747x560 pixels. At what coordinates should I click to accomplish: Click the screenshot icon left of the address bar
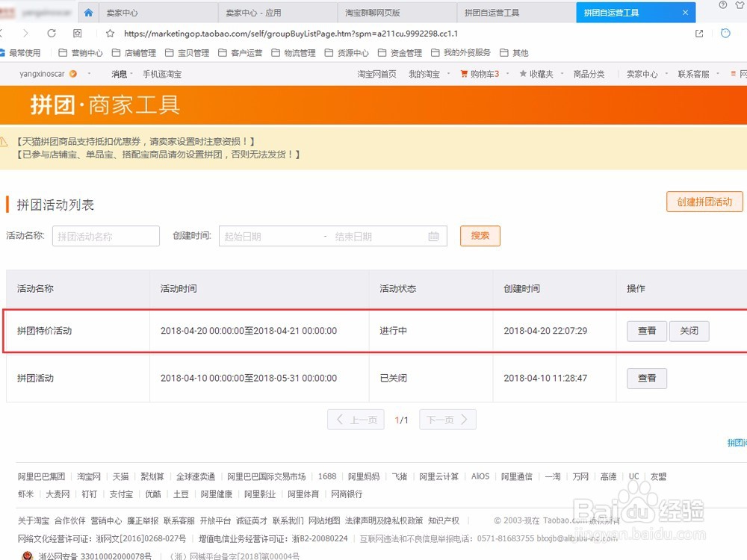click(77, 33)
